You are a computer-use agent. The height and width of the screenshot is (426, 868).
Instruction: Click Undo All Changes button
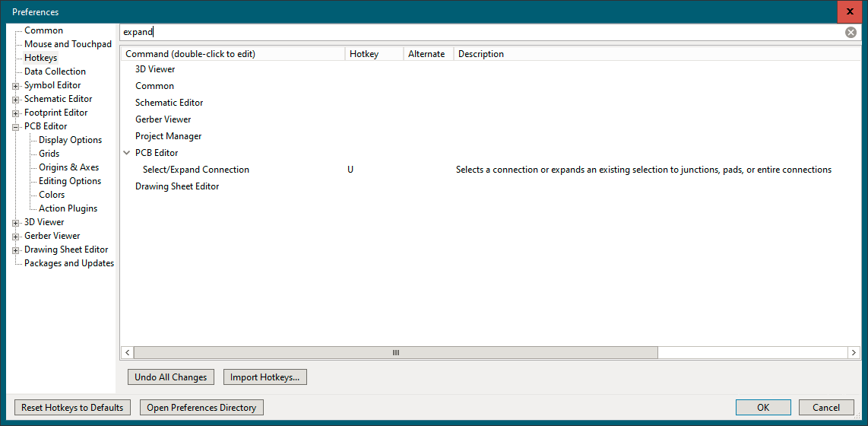[x=170, y=377]
